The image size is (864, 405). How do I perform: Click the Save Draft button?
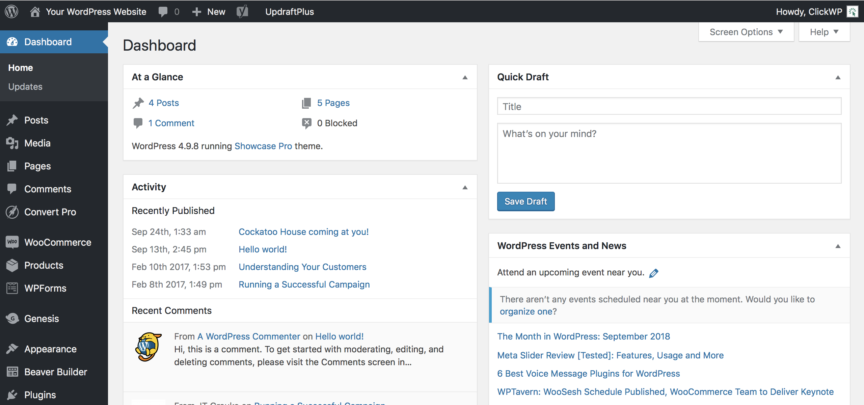click(x=525, y=201)
